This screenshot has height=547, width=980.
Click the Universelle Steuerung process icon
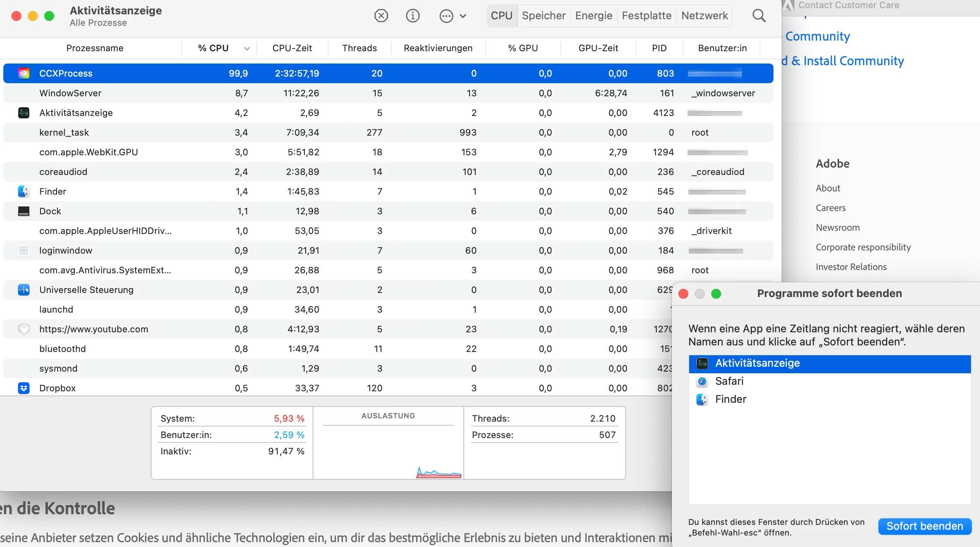coord(24,290)
